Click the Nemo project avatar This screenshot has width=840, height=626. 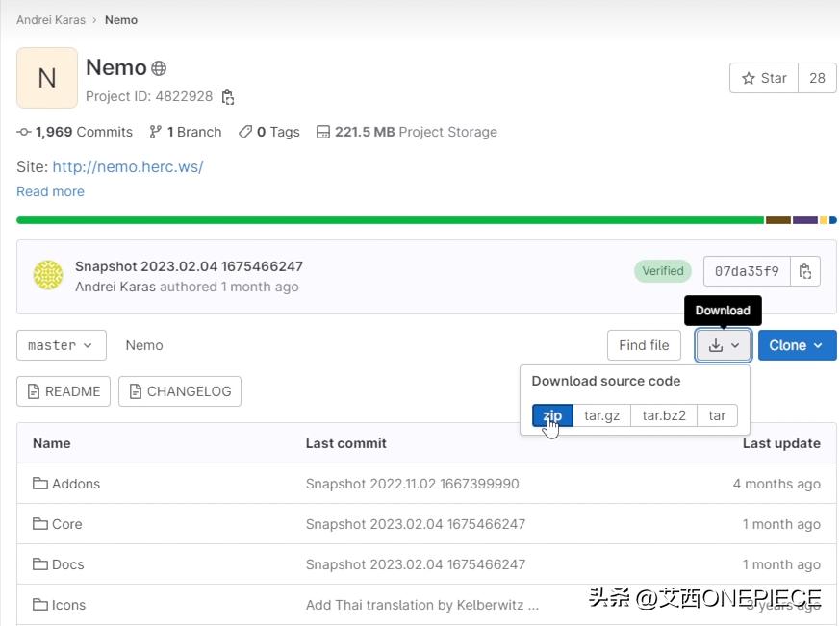point(47,78)
